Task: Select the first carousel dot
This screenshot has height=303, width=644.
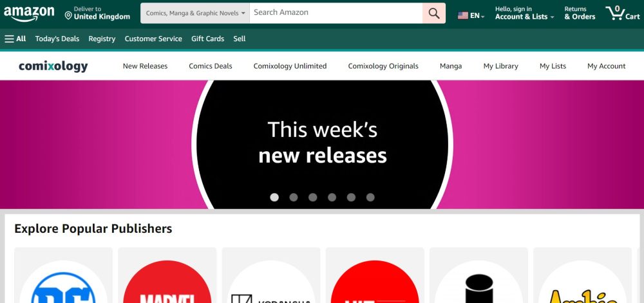Action: [x=274, y=197]
